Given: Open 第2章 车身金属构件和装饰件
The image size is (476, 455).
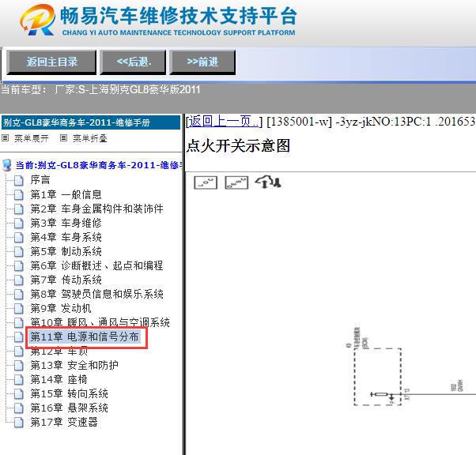Looking at the screenshot, I should 96,209.
